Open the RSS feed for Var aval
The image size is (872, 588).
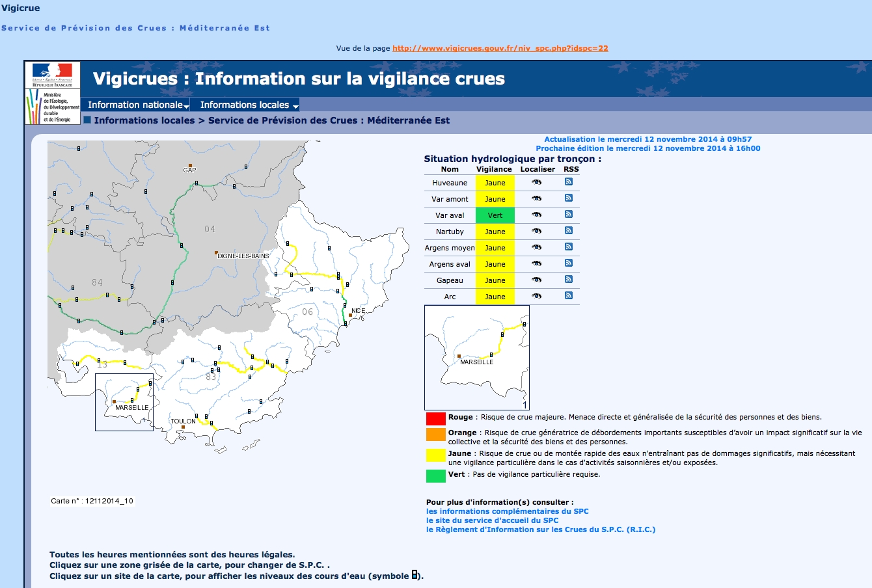(569, 214)
